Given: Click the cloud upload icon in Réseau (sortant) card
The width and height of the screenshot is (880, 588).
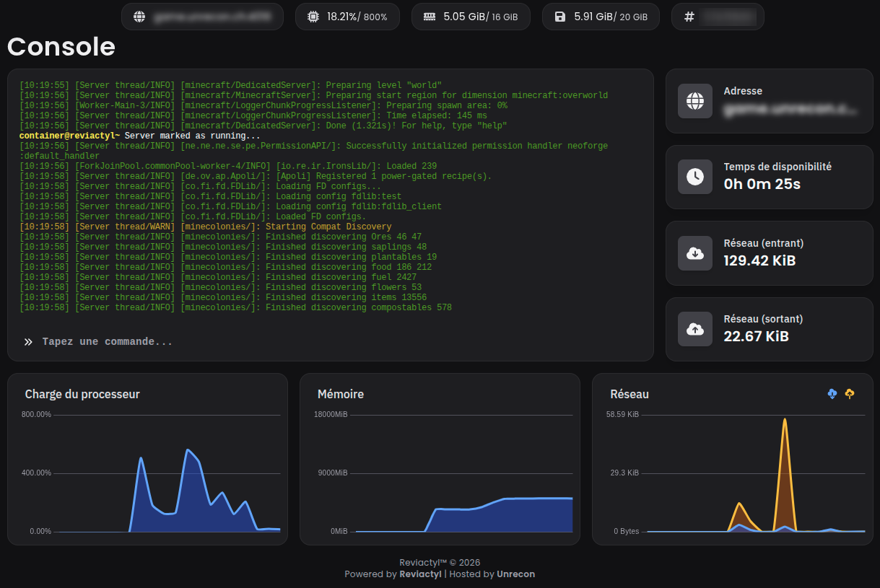Looking at the screenshot, I should pos(695,329).
